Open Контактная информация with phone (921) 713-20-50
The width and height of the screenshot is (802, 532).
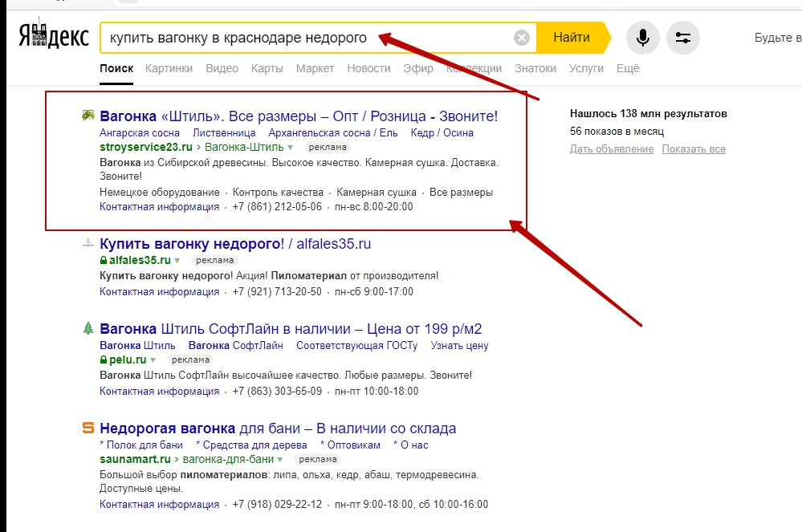click(x=160, y=292)
